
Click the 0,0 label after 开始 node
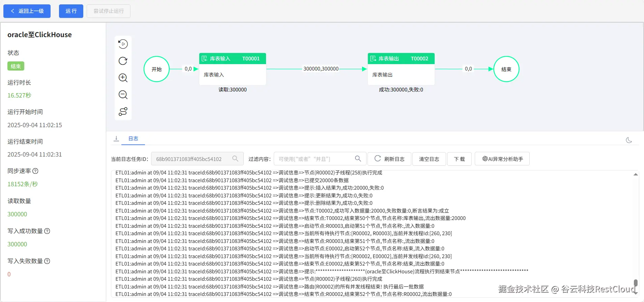(x=188, y=69)
